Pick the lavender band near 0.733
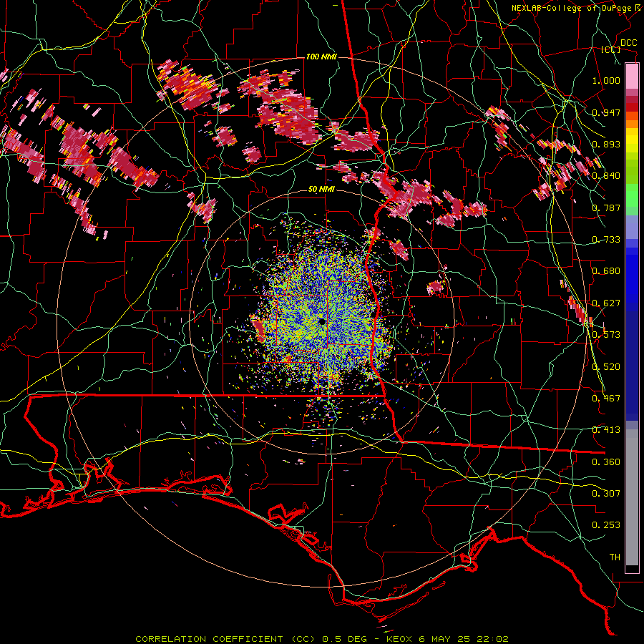 (632, 228)
